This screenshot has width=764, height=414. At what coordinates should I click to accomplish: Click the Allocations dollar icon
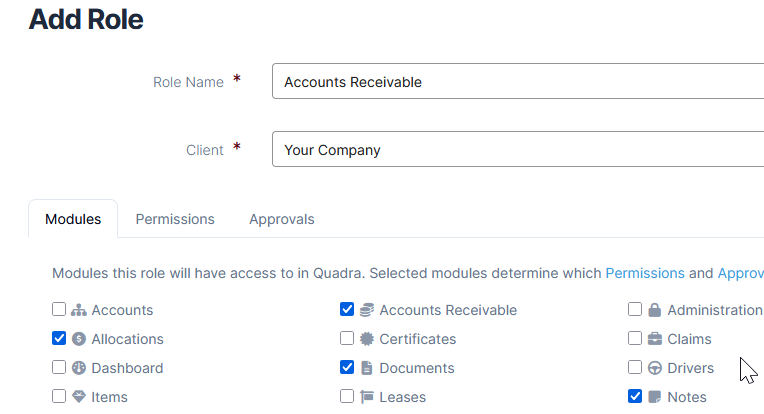pyautogui.click(x=79, y=339)
